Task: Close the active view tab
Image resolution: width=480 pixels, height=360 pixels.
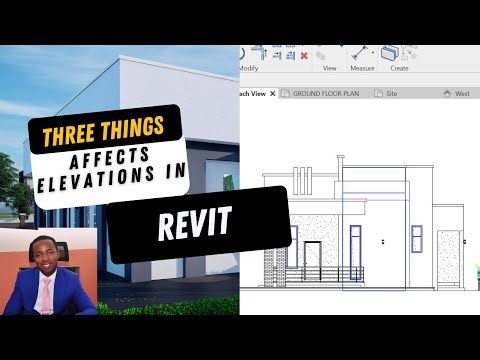Action: [x=273, y=94]
